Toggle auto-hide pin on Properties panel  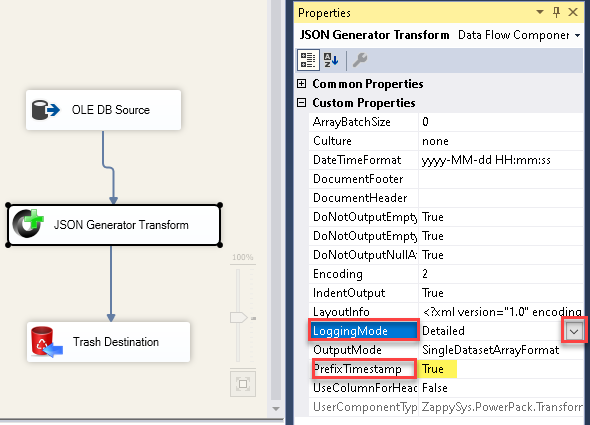click(557, 12)
